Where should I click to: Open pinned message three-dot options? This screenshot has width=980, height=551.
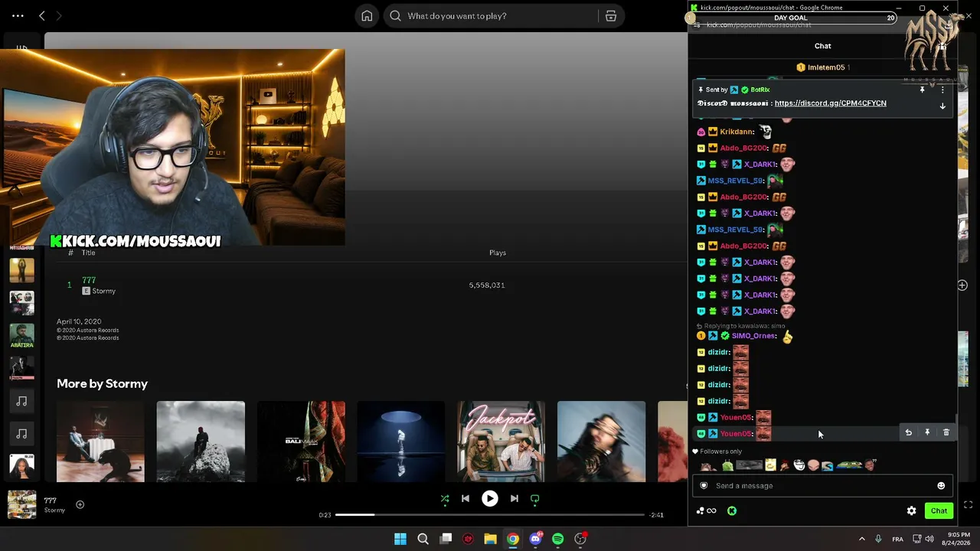coord(942,90)
